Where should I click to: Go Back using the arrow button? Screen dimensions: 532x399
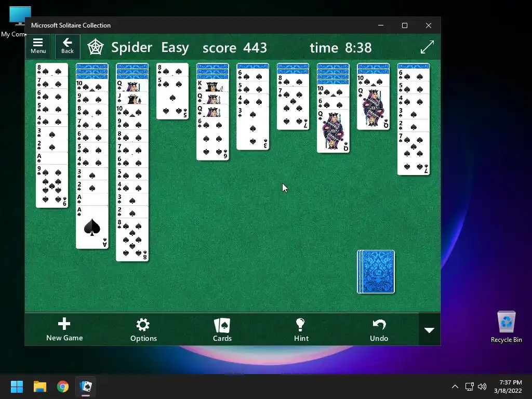click(x=67, y=46)
